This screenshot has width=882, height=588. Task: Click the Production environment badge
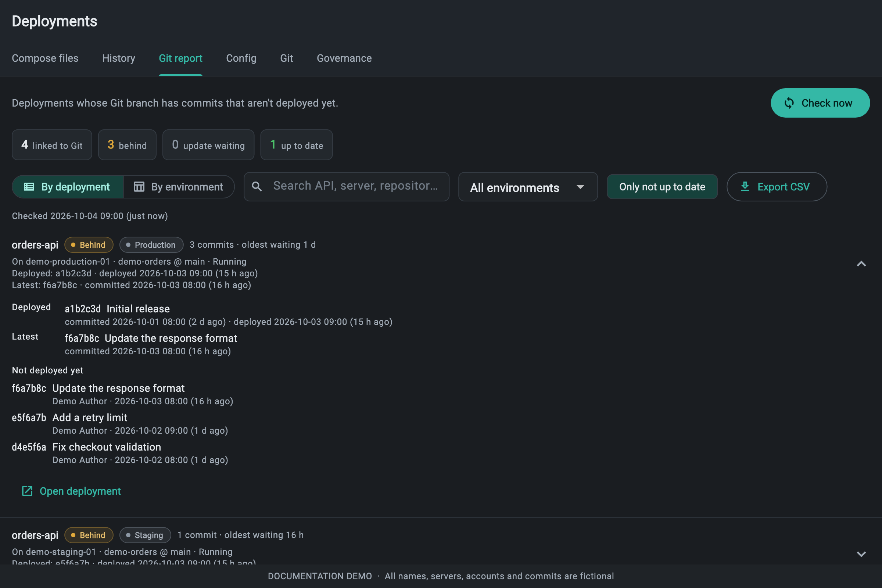click(151, 245)
